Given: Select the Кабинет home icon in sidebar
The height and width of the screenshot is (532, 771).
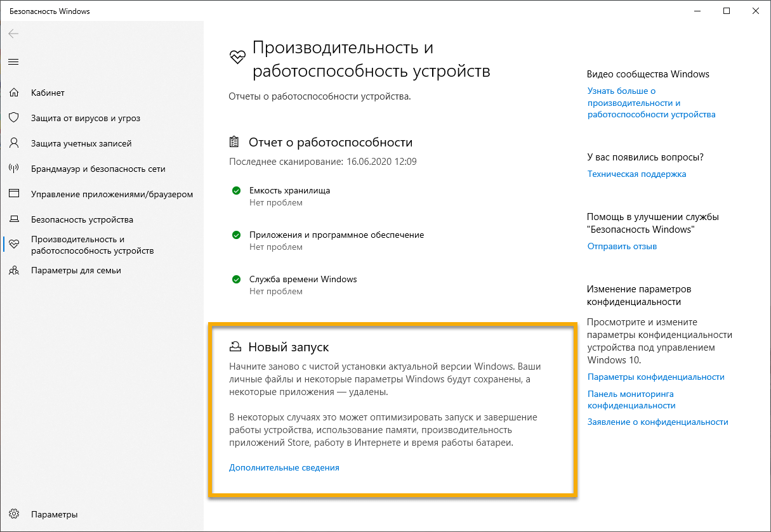Looking at the screenshot, I should [x=14, y=93].
